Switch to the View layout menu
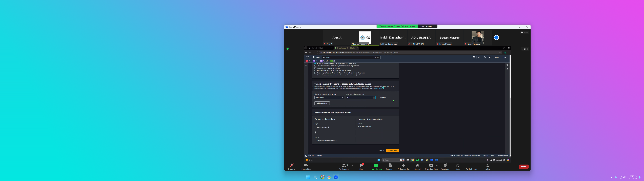Screen dimensions: 644x181 point(525,33)
